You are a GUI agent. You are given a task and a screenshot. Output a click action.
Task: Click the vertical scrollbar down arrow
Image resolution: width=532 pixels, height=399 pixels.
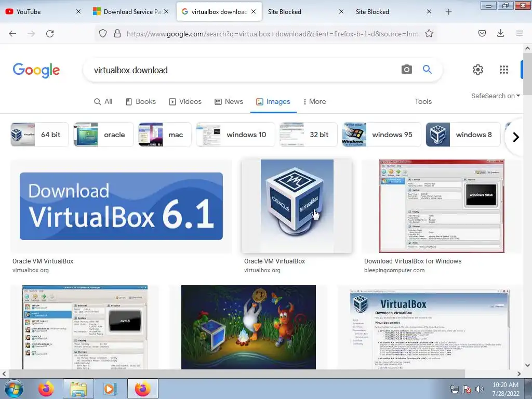(527, 365)
